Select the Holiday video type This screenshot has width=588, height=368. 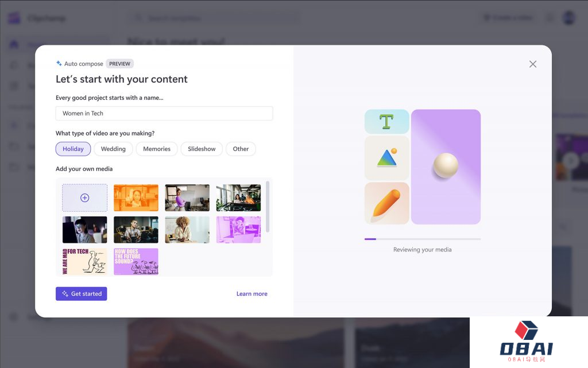click(73, 149)
